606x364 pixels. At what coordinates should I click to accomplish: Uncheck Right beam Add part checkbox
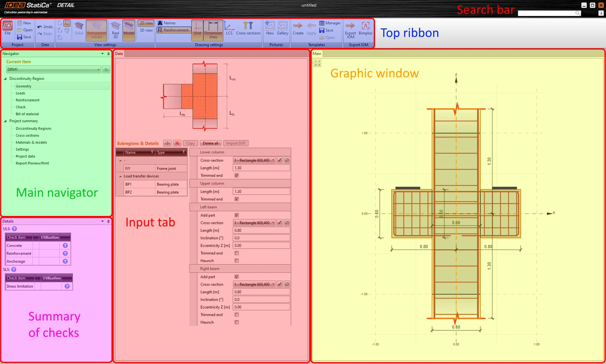pos(237,277)
